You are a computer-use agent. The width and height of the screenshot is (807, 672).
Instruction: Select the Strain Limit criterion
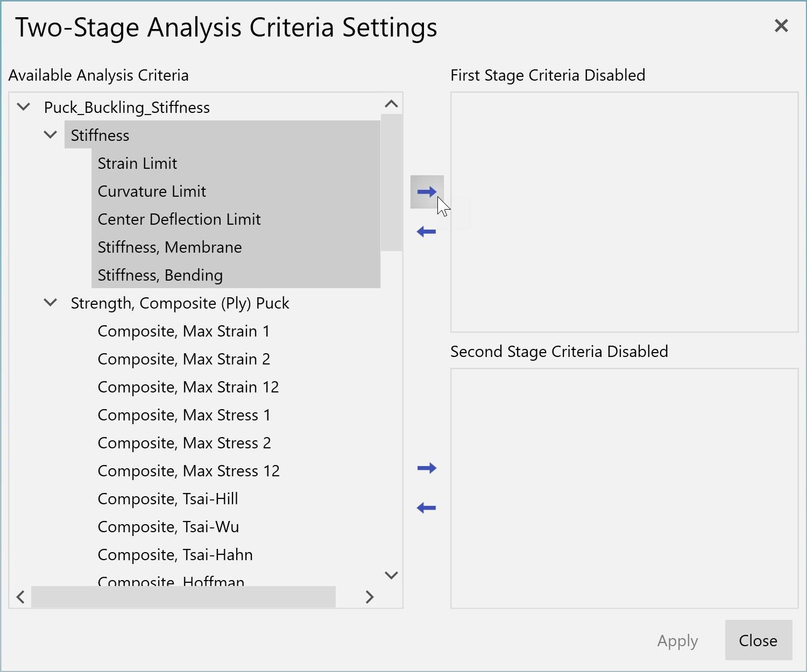point(236,163)
